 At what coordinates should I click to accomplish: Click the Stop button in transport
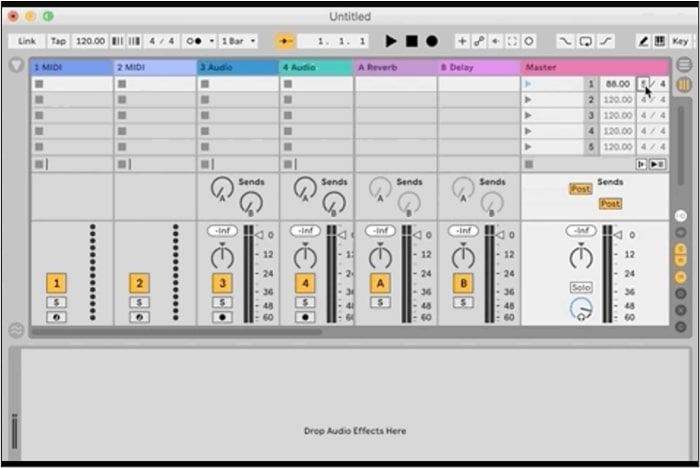click(411, 41)
